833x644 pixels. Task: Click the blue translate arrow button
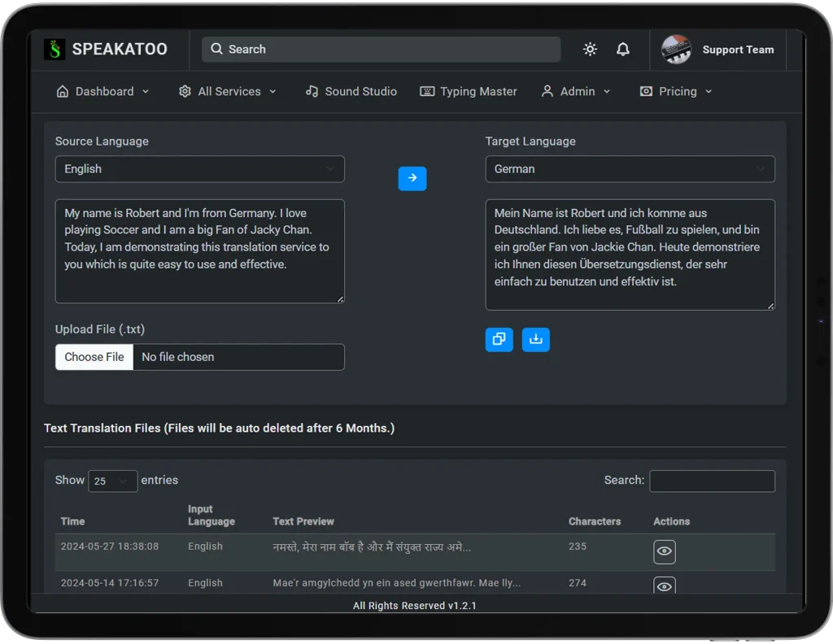(412, 178)
